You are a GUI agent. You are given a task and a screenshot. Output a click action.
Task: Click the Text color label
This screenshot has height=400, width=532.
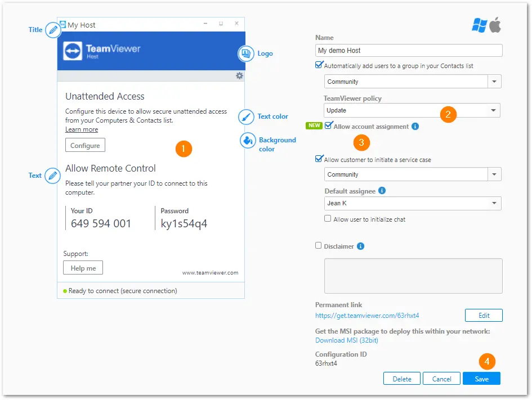[x=273, y=116]
